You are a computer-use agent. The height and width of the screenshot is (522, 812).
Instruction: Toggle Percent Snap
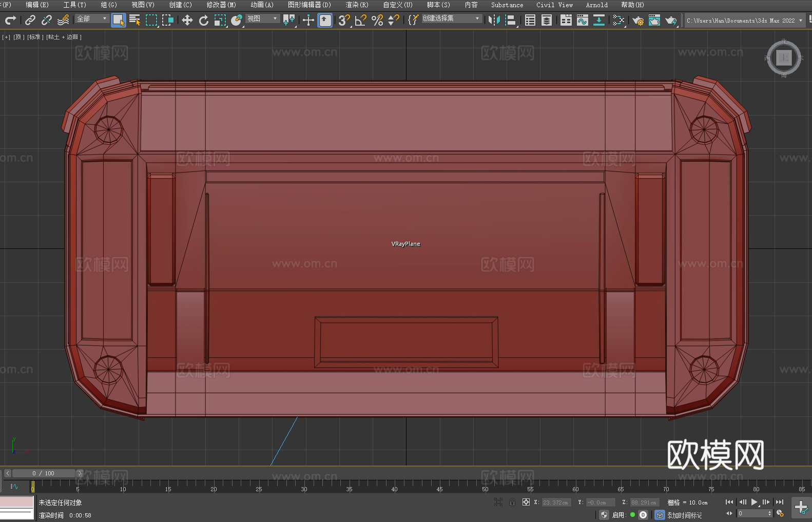click(x=377, y=20)
